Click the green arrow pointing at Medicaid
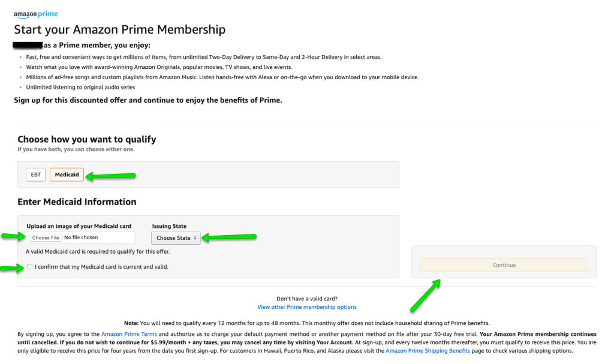Image resolution: width=614 pixels, height=364 pixels. pos(111,176)
